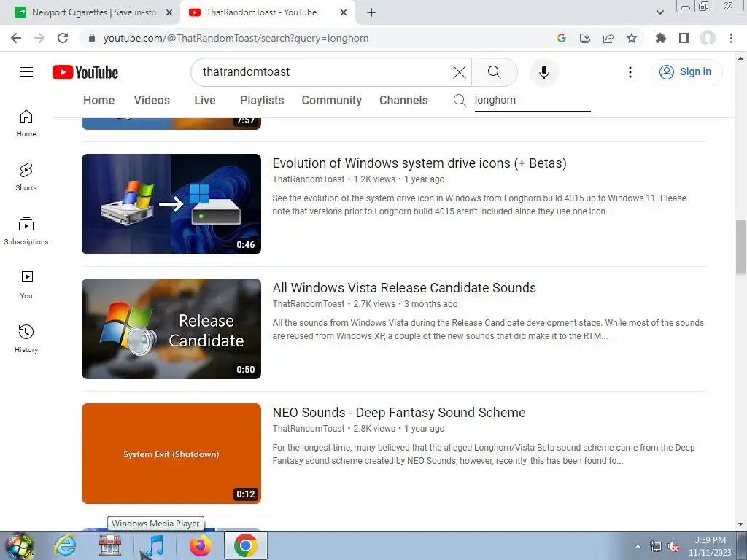Show hidden system tray icons arrow

tap(638, 546)
